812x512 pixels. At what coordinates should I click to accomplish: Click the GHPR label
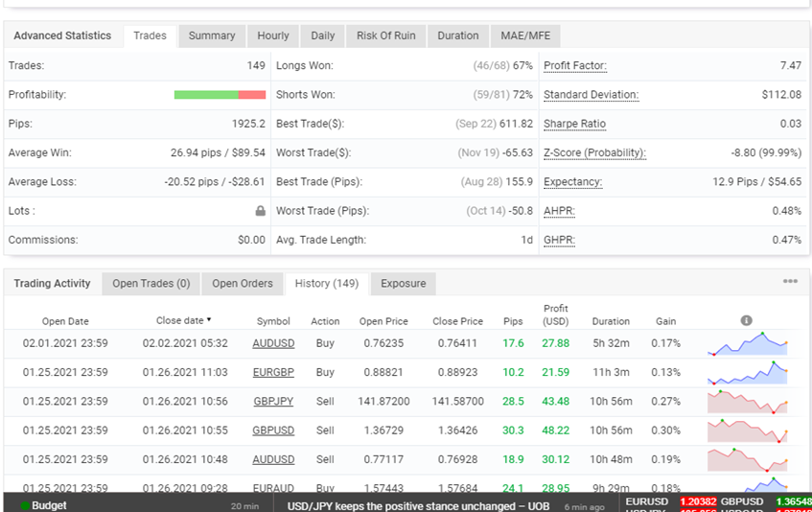pos(559,240)
